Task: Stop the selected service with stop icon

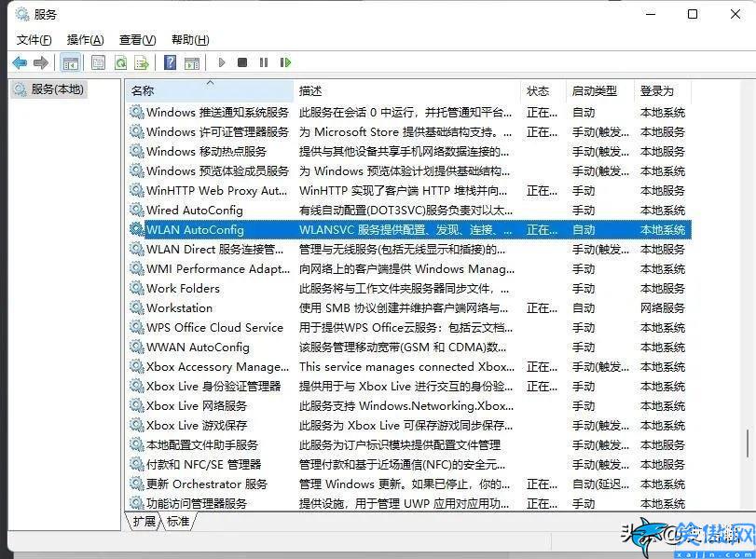Action: (x=242, y=62)
